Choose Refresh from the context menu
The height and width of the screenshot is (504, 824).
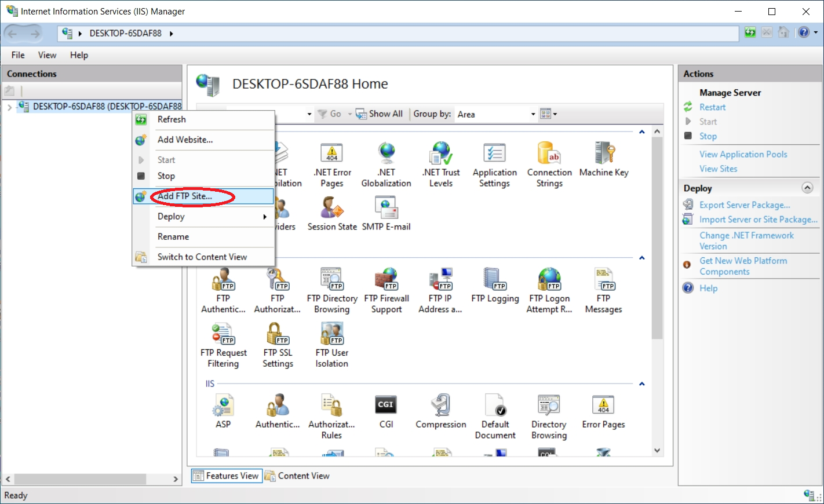[203, 119]
